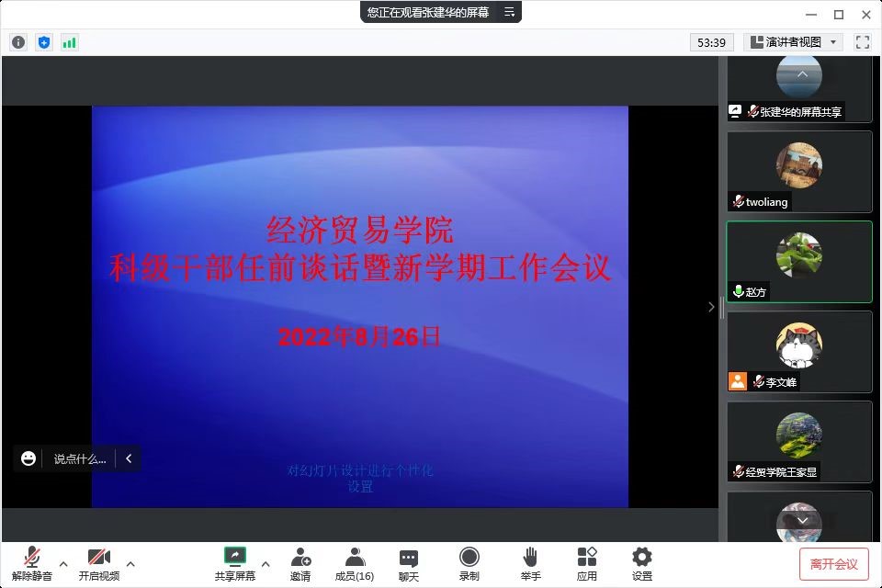Maximize the meeting window
Screen dimensions: 882x588
839,15
